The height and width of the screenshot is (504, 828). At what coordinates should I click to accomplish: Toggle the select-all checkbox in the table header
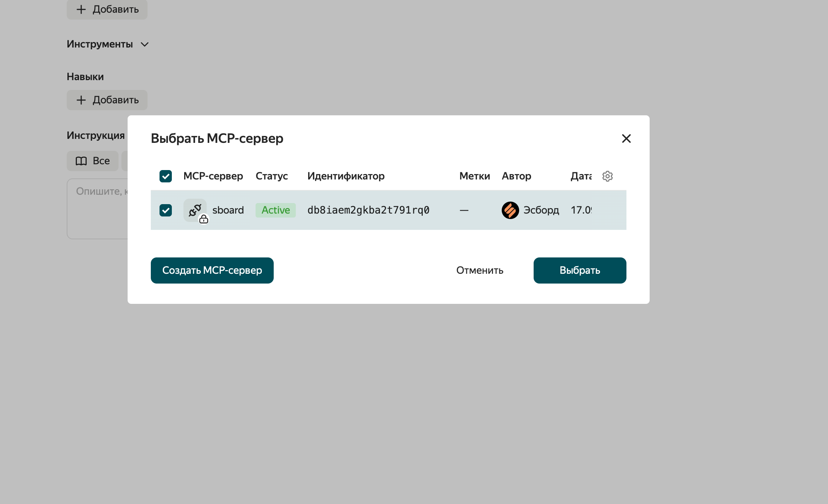[166, 176]
